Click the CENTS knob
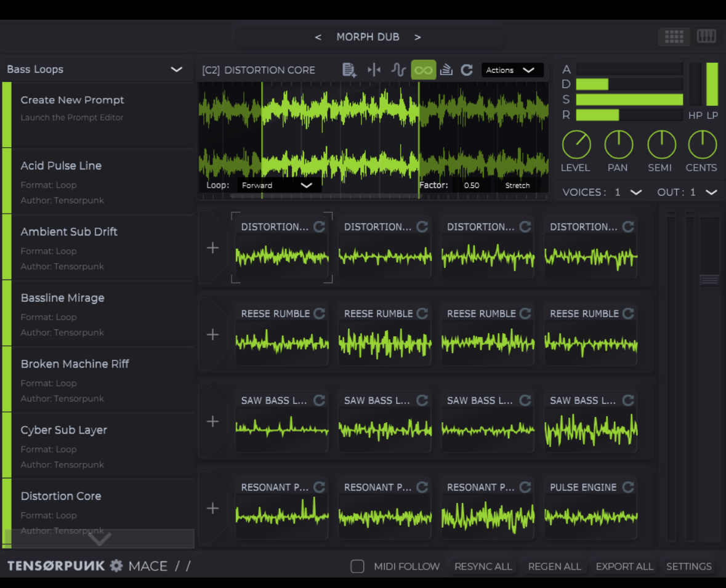Image resolution: width=726 pixels, height=588 pixels. [703, 145]
